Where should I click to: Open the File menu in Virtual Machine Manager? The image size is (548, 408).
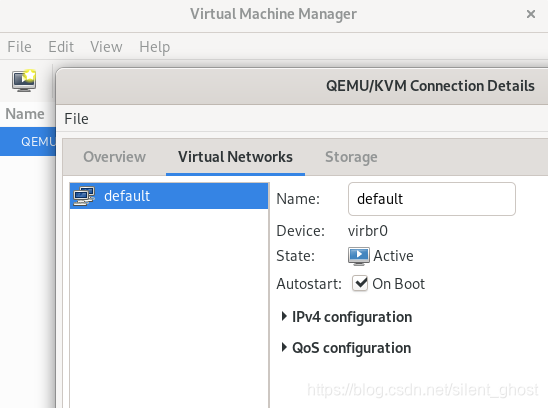pos(20,46)
